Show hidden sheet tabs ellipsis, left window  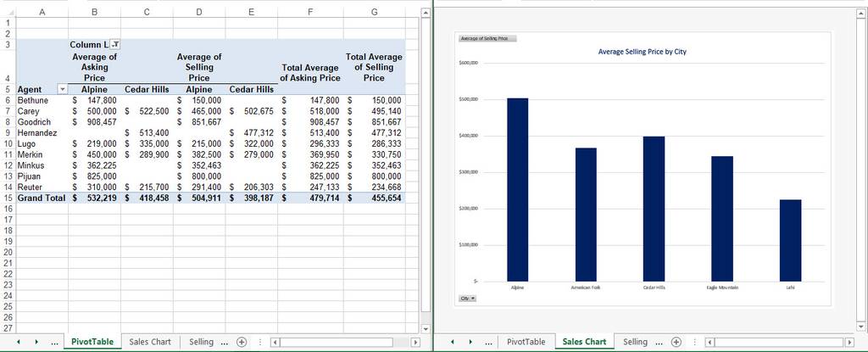(x=54, y=343)
